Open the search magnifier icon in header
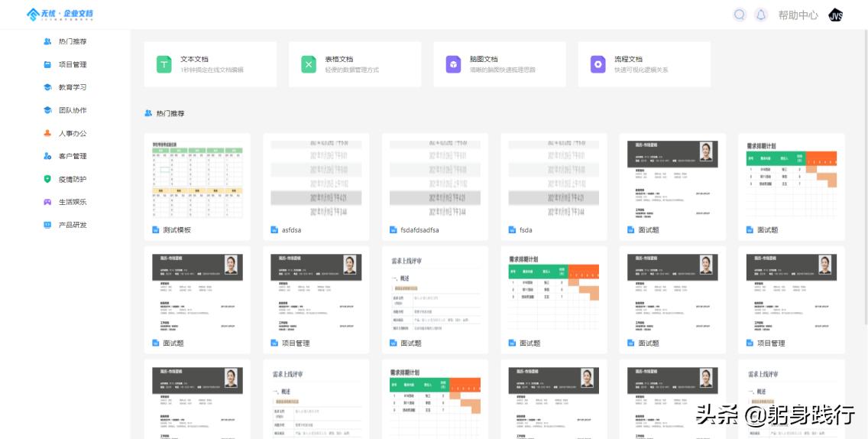The width and height of the screenshot is (868, 439). pyautogui.click(x=740, y=15)
